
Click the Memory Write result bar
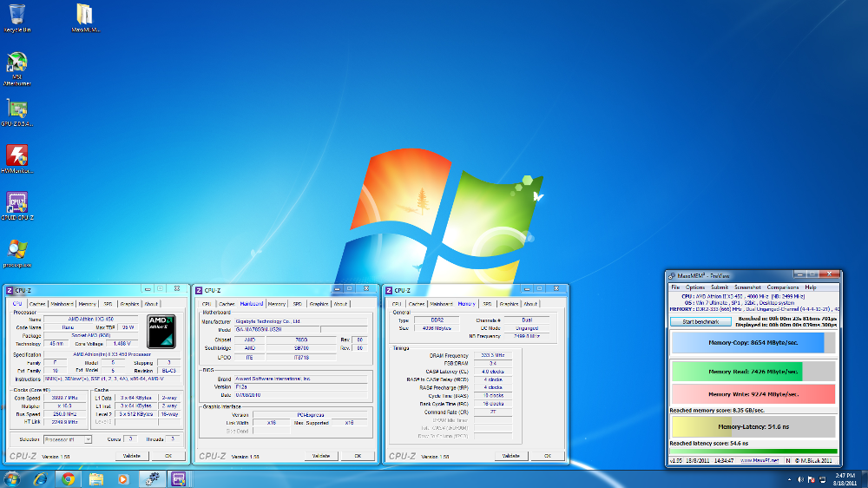[x=753, y=394]
